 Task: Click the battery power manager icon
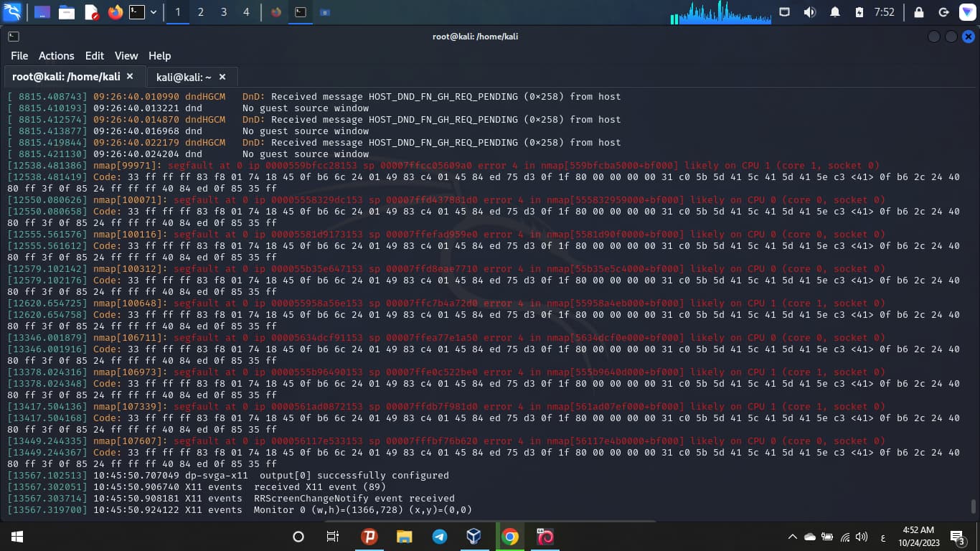[x=859, y=12]
